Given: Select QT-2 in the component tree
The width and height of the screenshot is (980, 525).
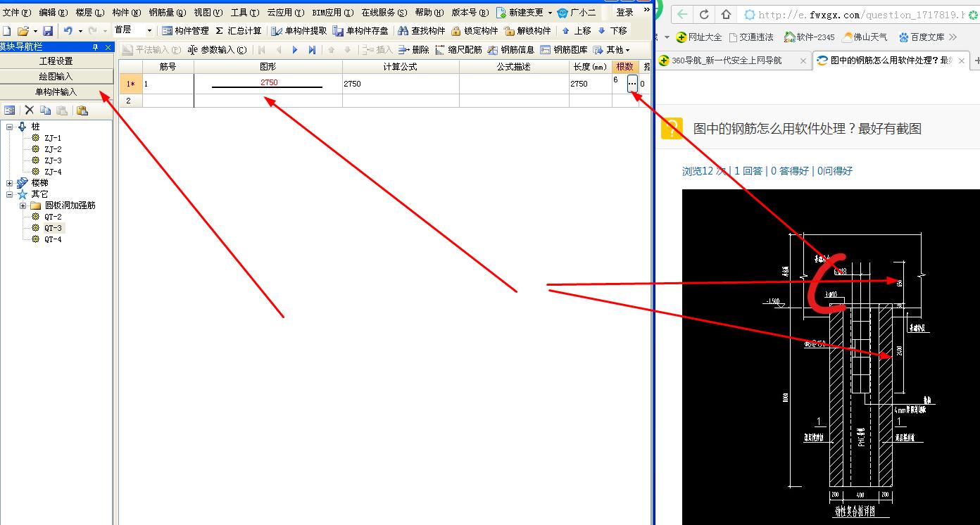Looking at the screenshot, I should [53, 217].
